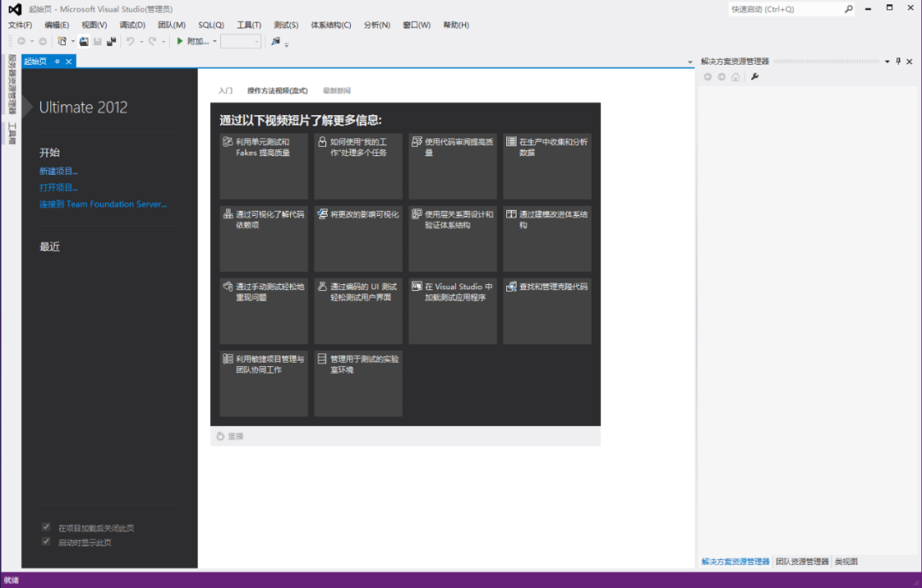Image resolution: width=922 pixels, height=588 pixels.
Task: Click 连接到 Team Foundation Server link
Action: point(103,204)
